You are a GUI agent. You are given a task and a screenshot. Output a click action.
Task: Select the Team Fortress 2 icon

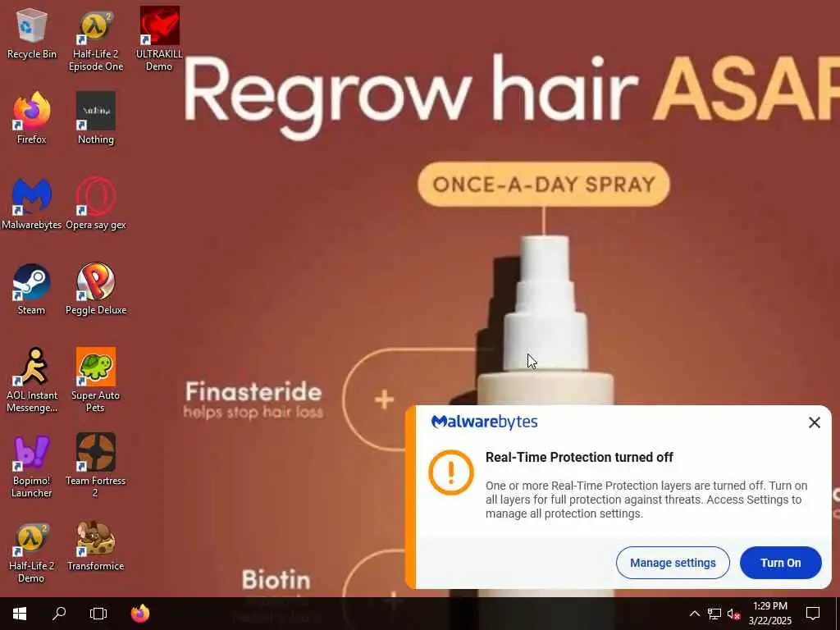(x=96, y=466)
